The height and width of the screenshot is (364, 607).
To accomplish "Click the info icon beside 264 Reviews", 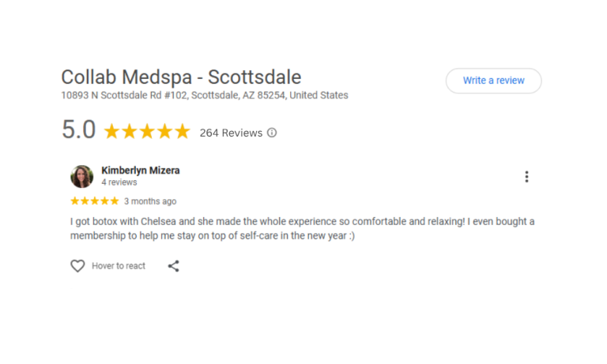I will tap(272, 133).
